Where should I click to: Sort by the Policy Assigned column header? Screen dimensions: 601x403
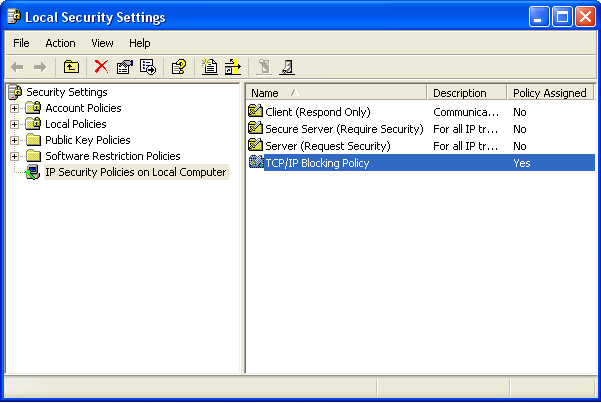coord(550,93)
